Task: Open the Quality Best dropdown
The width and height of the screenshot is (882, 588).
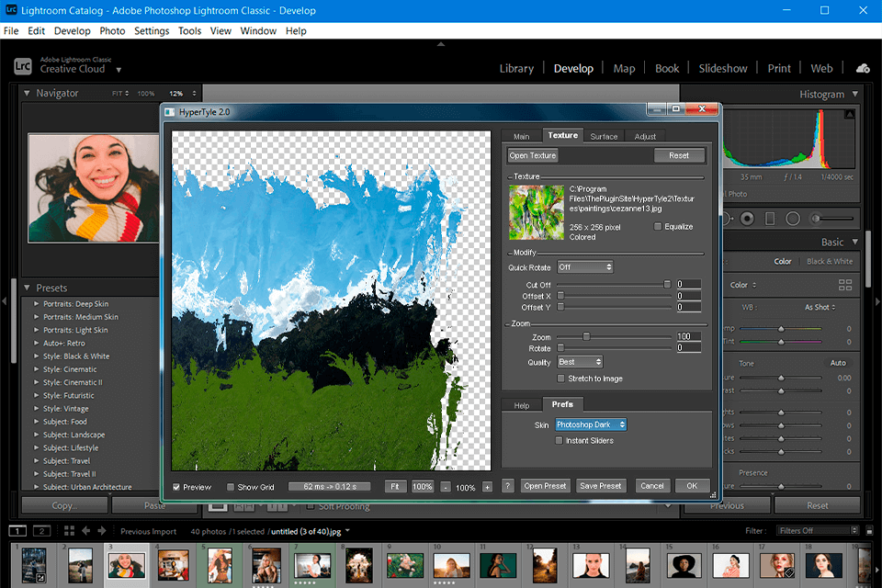Action: (x=580, y=362)
